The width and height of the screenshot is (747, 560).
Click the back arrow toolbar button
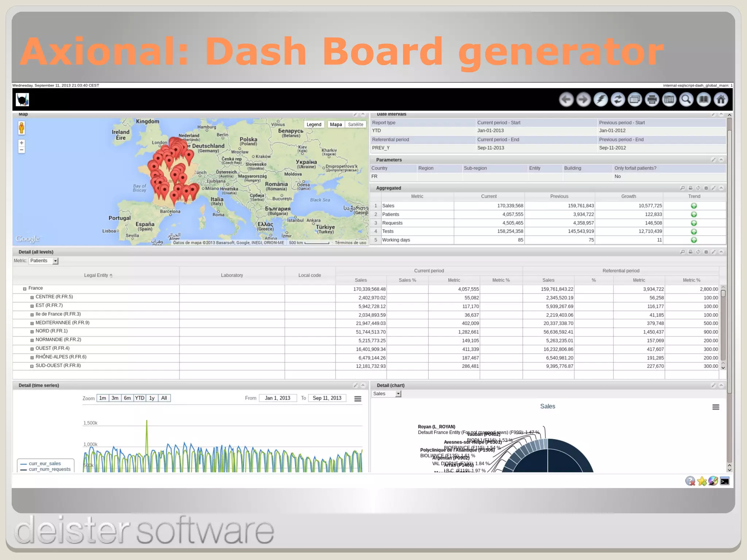click(x=566, y=100)
